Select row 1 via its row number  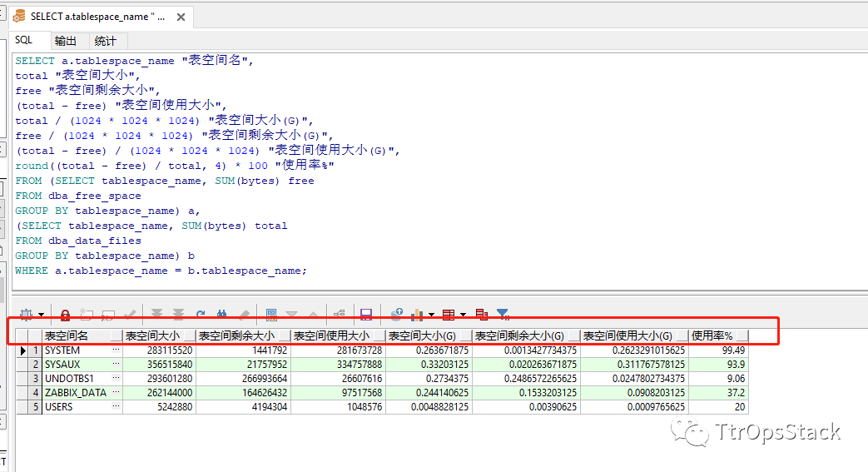click(x=36, y=350)
